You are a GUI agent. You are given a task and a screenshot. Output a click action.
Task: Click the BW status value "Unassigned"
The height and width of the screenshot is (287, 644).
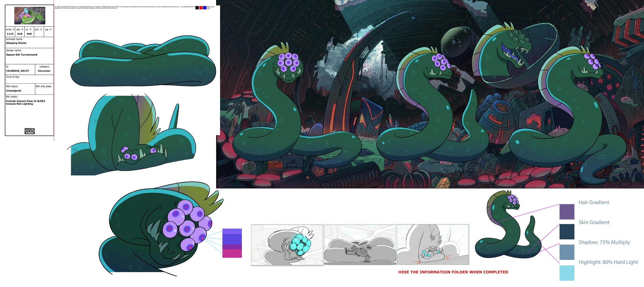(x=14, y=91)
